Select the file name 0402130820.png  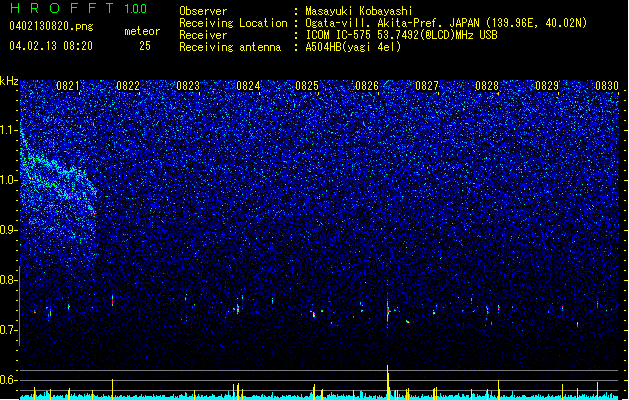pos(51,27)
